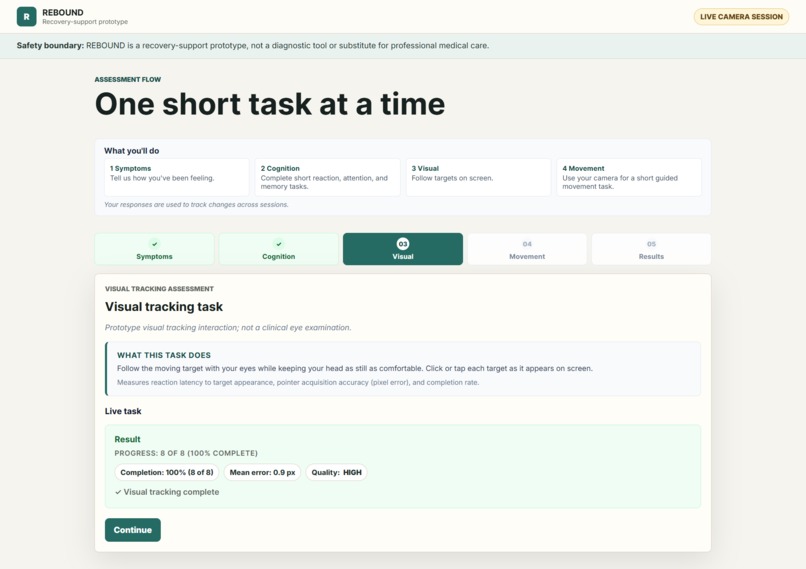806x569 pixels.
Task: Click the checkmark icon above Symptoms
Action: click(x=154, y=244)
